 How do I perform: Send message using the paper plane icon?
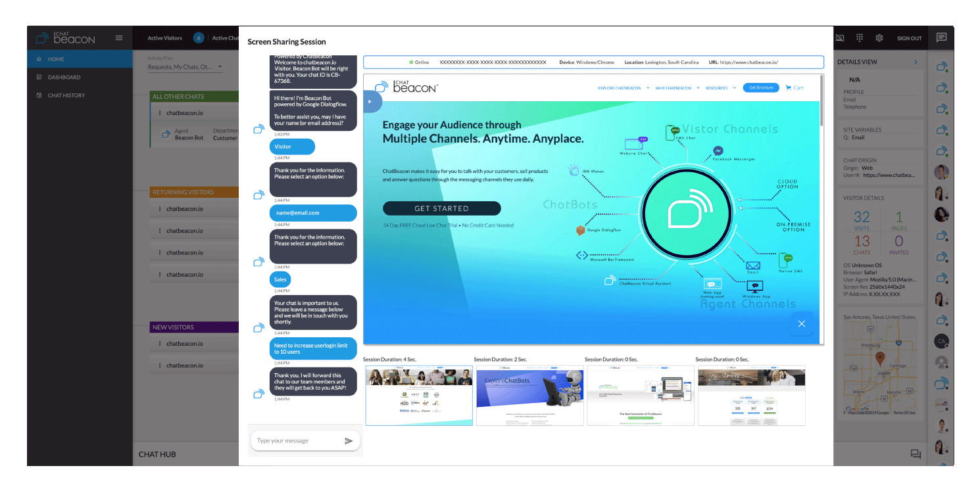click(349, 440)
